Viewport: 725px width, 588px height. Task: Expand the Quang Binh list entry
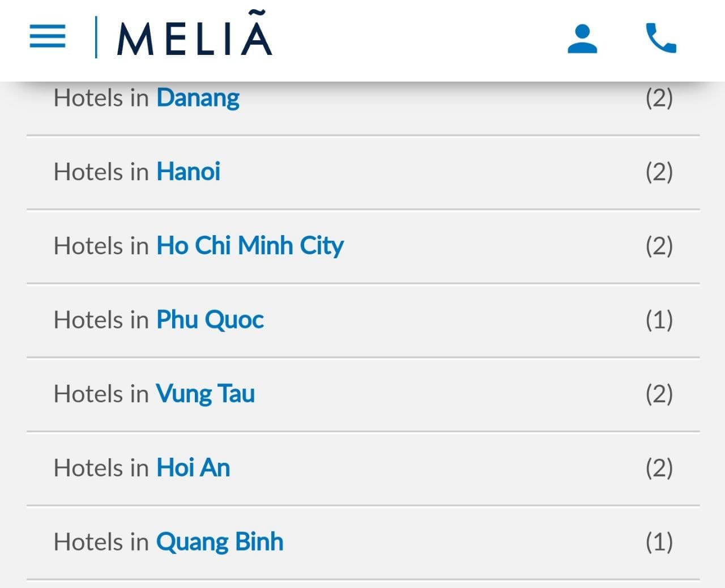coord(362,542)
